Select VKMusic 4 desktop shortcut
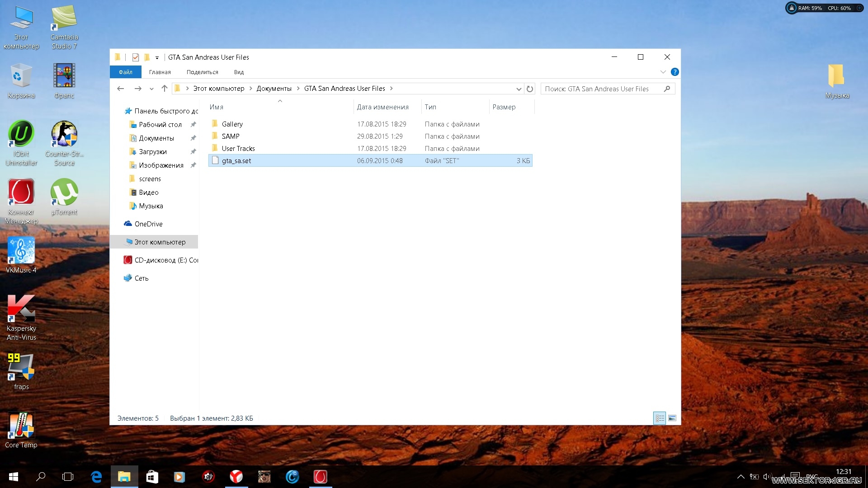Screen dimensions: 868x488 pos(21,255)
